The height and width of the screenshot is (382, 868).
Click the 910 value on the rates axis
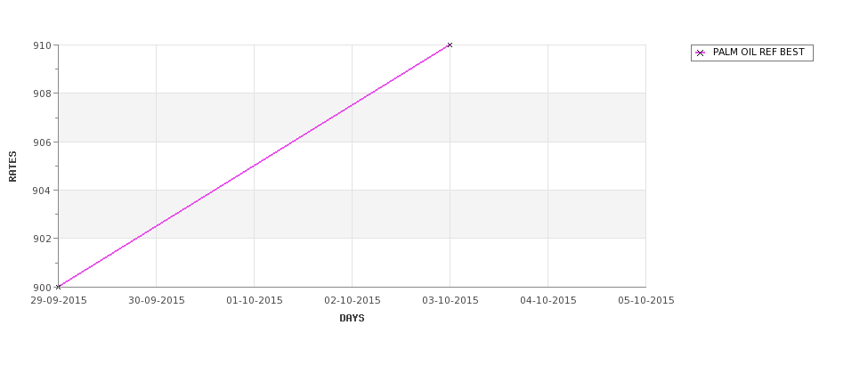[x=43, y=45]
